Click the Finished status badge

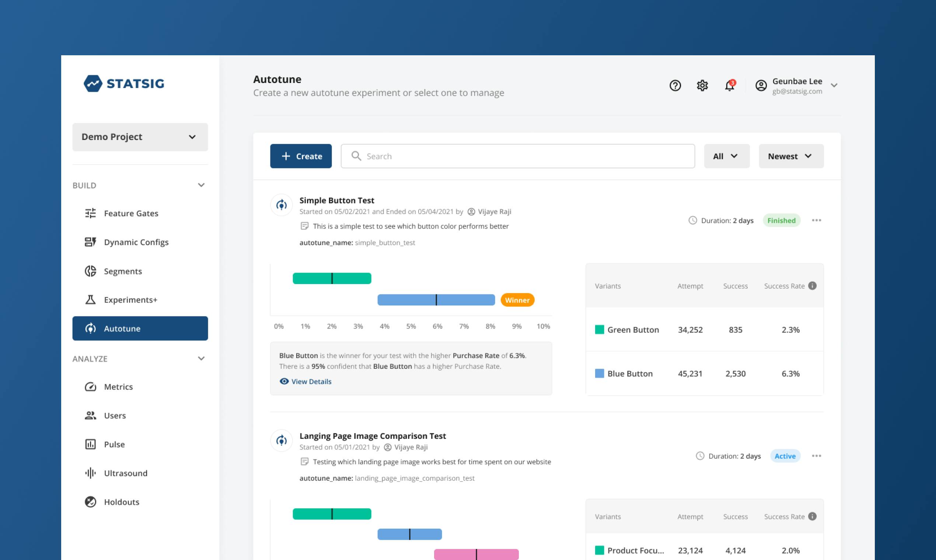[x=781, y=220]
